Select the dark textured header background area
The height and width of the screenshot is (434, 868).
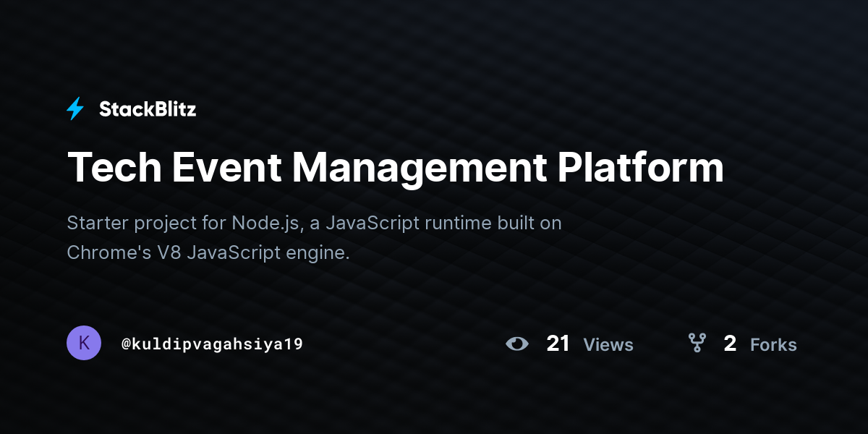pyautogui.click(x=434, y=43)
